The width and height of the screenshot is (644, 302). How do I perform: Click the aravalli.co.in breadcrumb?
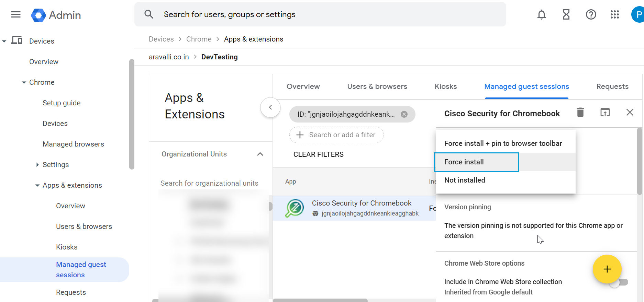[x=169, y=57]
